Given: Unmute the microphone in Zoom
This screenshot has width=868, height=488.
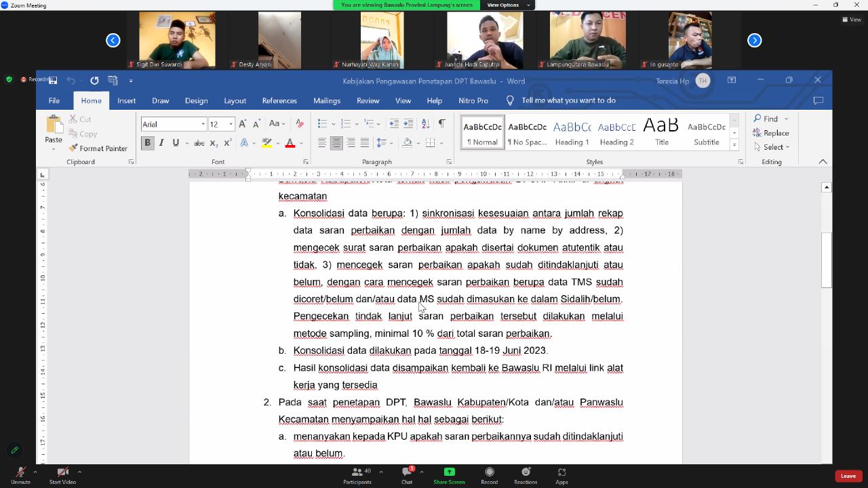Looking at the screenshot, I should 20,475.
